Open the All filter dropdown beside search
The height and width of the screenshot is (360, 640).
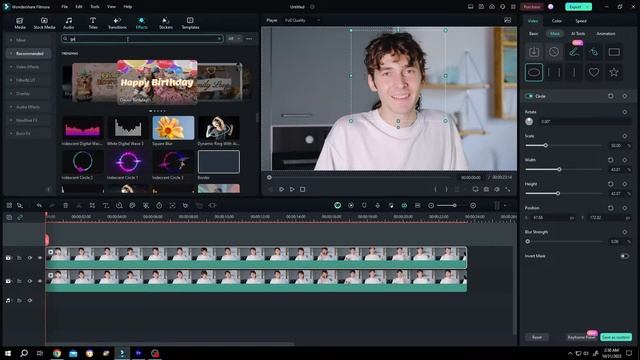234,38
